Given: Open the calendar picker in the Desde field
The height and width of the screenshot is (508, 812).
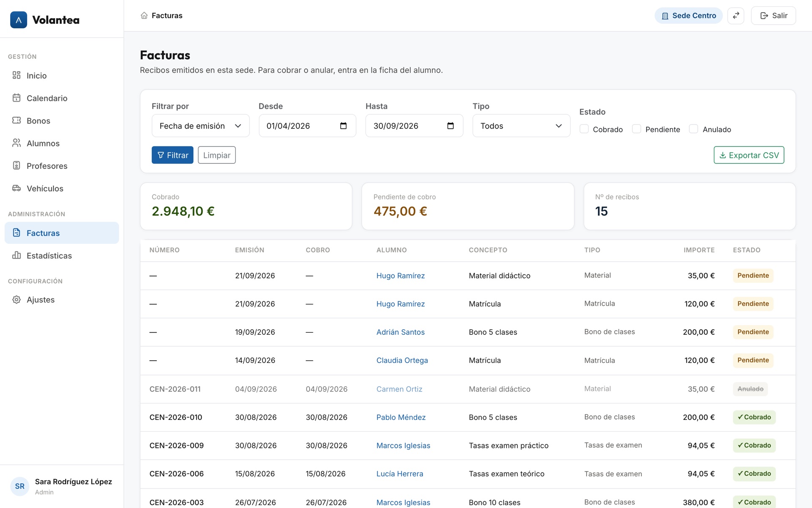Looking at the screenshot, I should click(x=343, y=126).
